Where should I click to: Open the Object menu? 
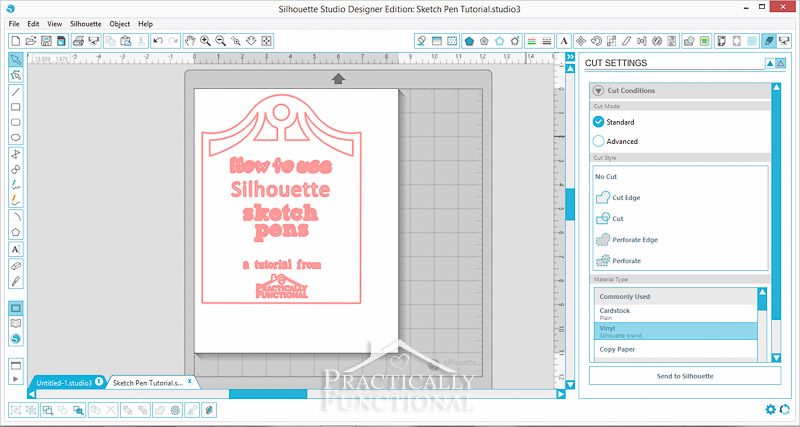point(120,24)
